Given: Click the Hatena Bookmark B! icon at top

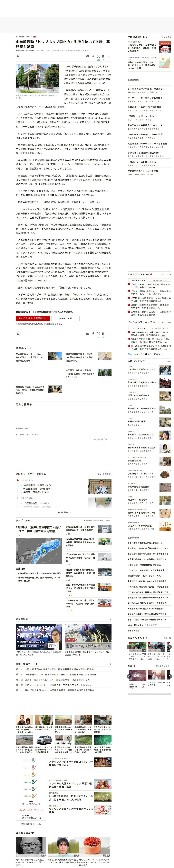Looking at the screenshot, I should (x=104, y=57).
